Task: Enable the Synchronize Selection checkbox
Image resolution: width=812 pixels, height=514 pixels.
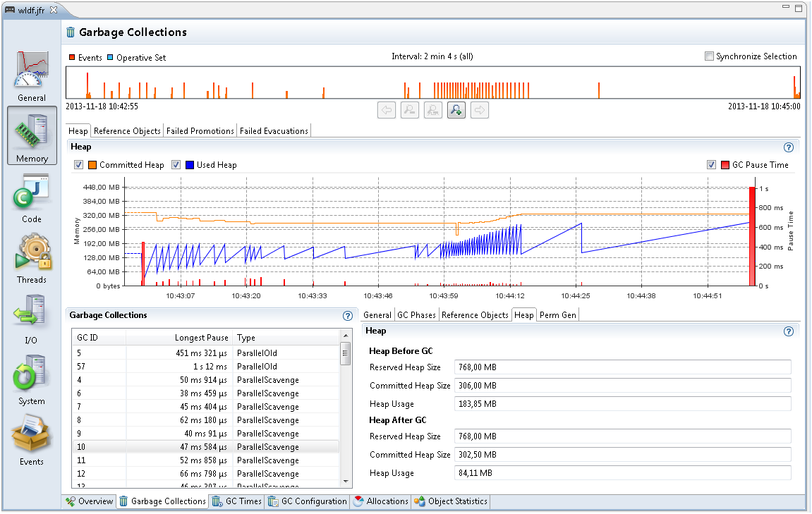Action: point(709,56)
